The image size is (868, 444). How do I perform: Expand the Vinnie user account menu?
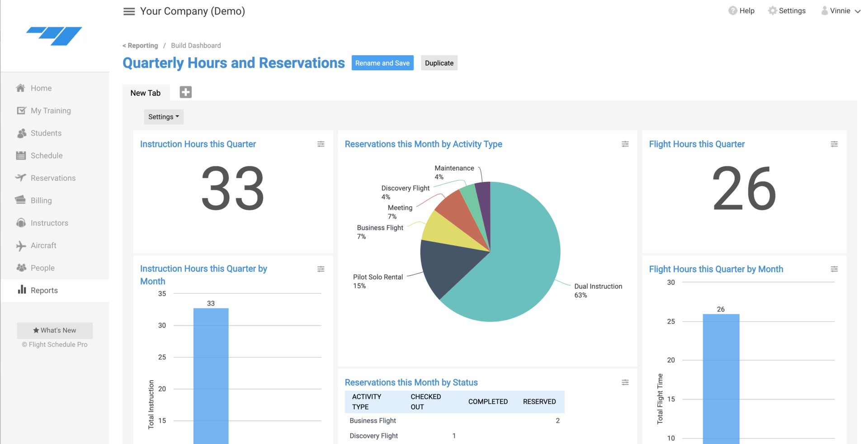point(840,11)
